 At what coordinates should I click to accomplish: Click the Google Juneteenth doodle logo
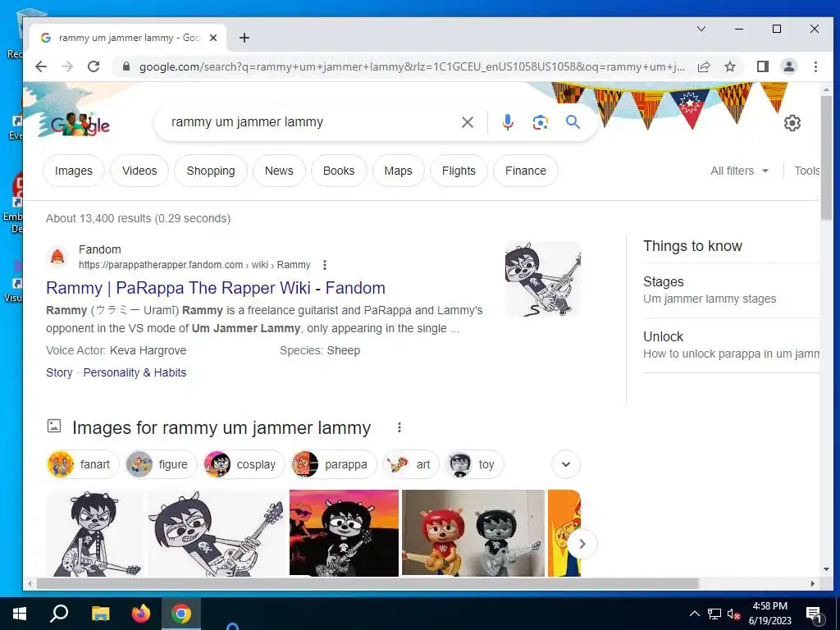tap(80, 124)
